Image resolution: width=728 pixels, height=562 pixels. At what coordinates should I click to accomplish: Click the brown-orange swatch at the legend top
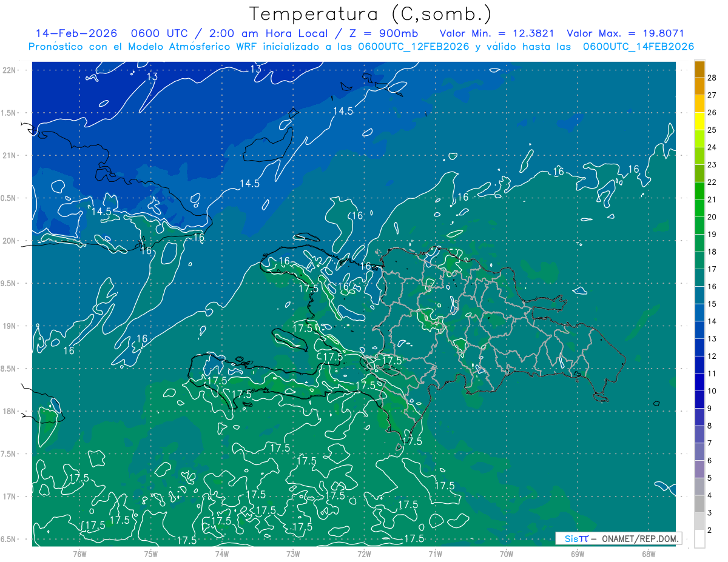click(x=699, y=69)
